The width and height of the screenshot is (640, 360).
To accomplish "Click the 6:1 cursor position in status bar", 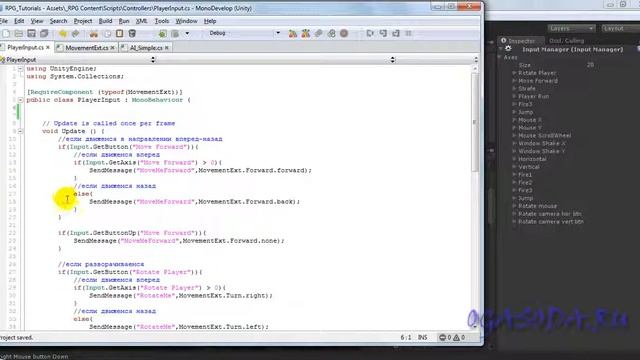I will pyautogui.click(x=406, y=338).
